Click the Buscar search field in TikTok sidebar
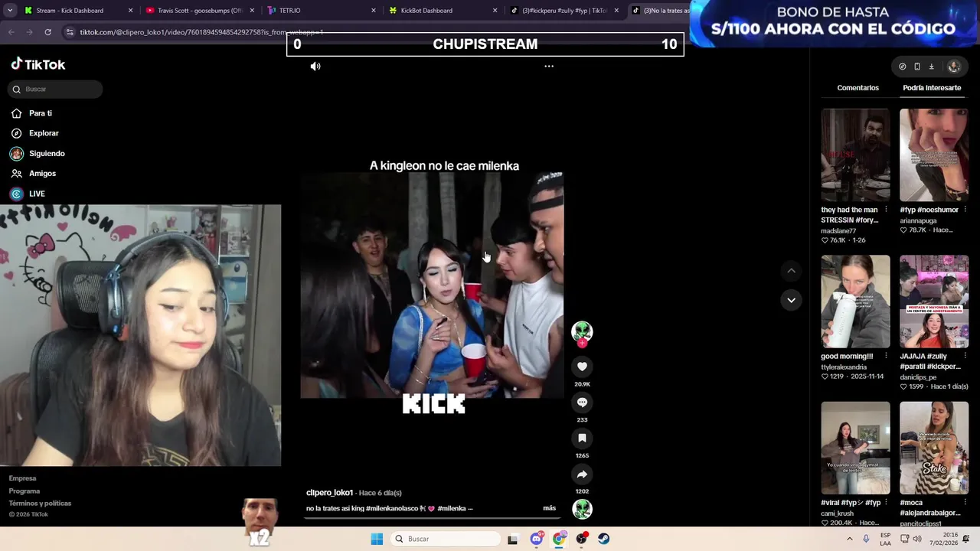The width and height of the screenshot is (980, 551). click(x=55, y=90)
